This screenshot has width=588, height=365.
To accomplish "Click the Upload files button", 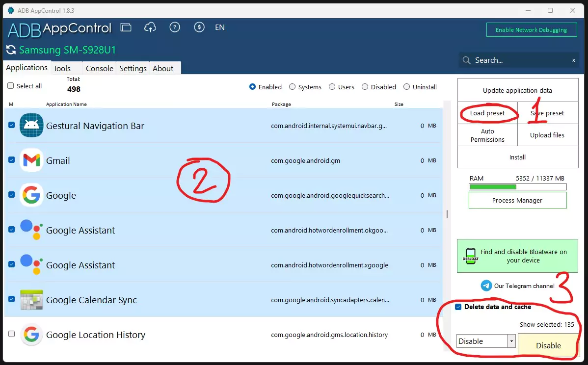I will point(547,135).
